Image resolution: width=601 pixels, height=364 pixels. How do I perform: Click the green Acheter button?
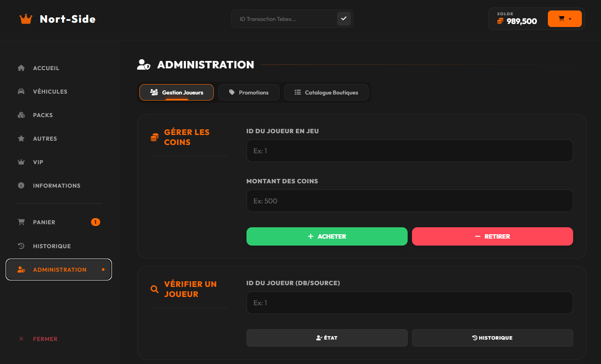pyautogui.click(x=327, y=236)
